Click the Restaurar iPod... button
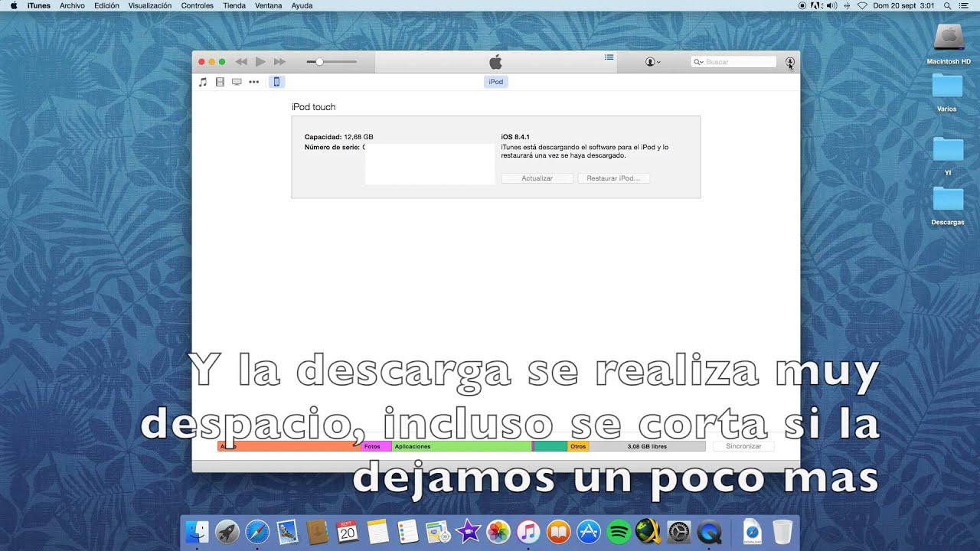The image size is (980, 551). click(614, 178)
